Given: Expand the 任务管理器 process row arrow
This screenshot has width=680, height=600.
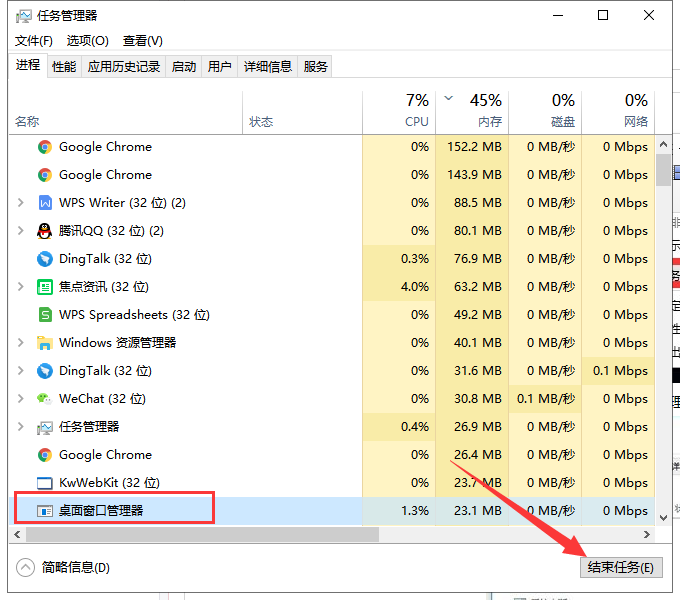Looking at the screenshot, I should point(21,427).
